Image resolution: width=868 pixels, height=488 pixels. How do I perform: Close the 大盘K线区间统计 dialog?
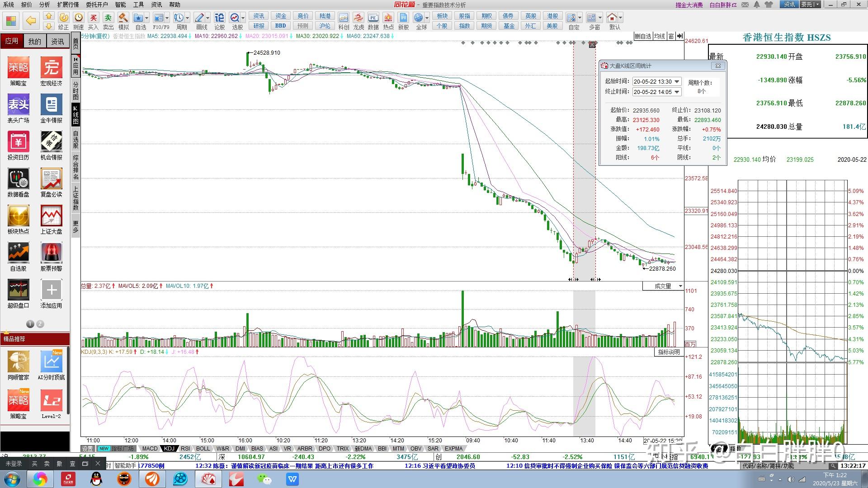[717, 66]
